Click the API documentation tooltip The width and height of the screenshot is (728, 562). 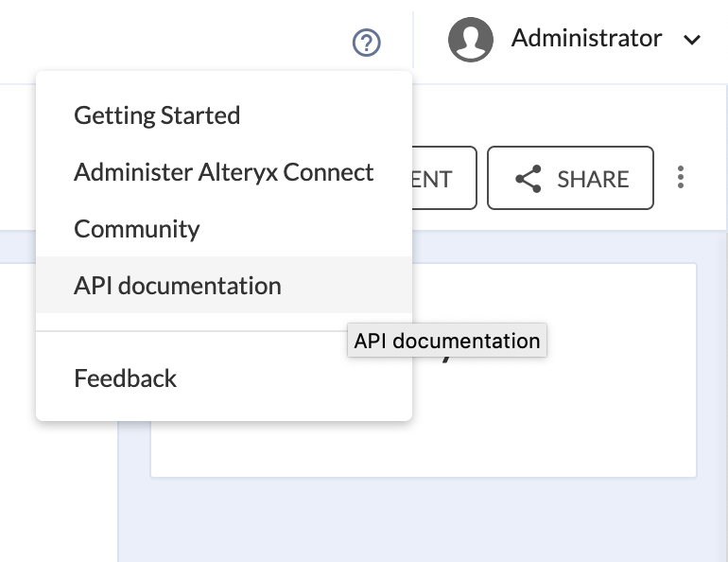click(447, 342)
